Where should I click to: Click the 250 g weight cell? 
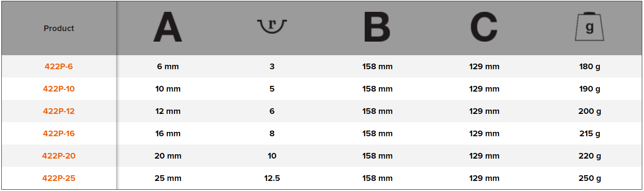pos(589,178)
